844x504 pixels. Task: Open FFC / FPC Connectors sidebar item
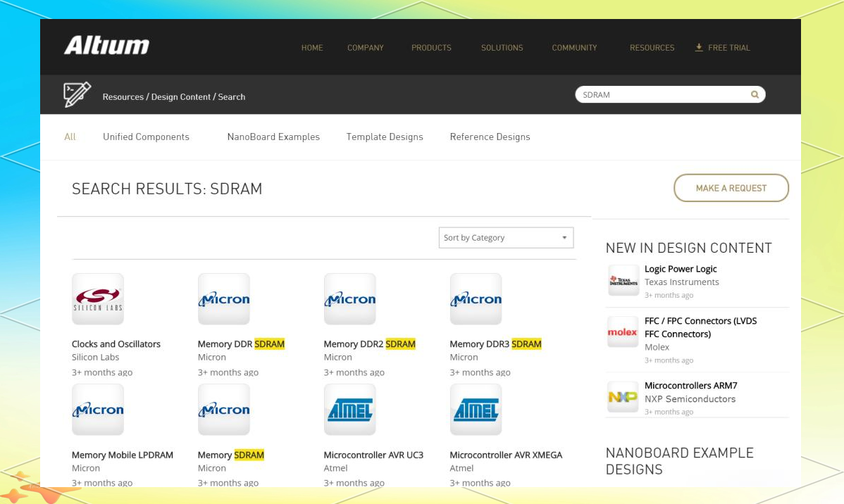click(x=700, y=327)
